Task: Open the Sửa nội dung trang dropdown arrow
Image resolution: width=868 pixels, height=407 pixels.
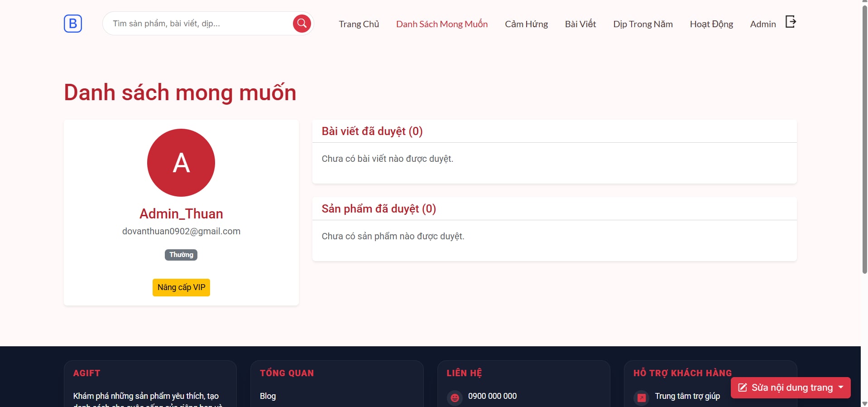Action: (841, 388)
